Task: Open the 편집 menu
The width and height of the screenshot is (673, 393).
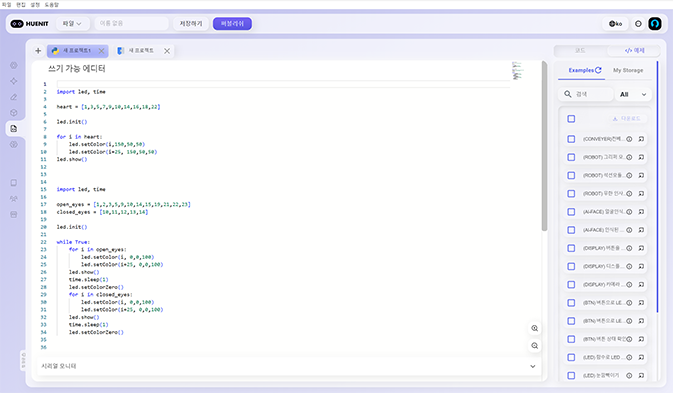Action: [21, 5]
